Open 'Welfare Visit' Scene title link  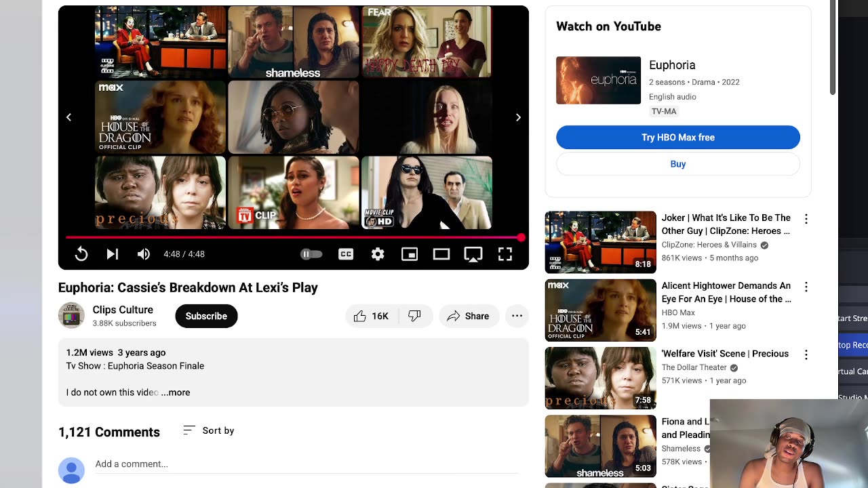tap(725, 354)
